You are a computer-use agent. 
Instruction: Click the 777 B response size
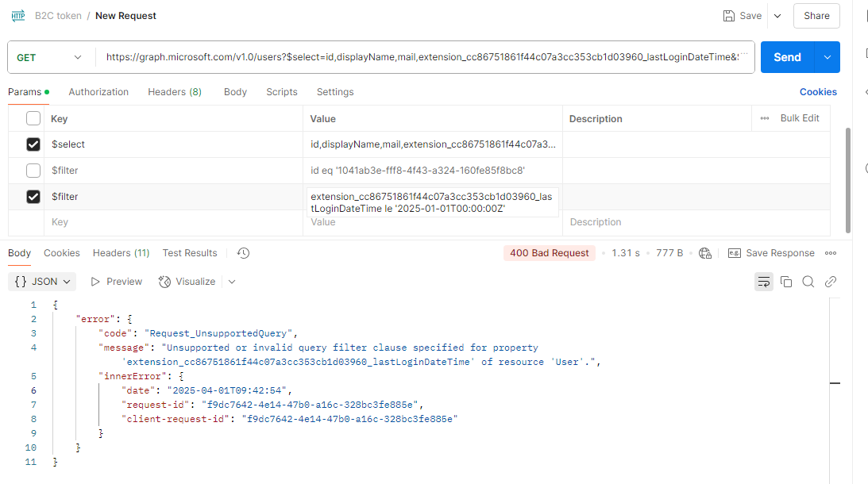[x=669, y=253]
